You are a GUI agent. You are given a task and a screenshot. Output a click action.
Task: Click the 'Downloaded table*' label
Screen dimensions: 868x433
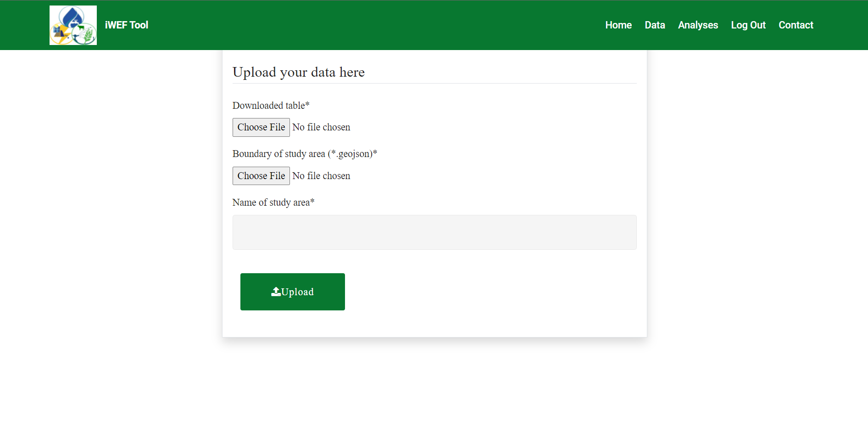271,105
